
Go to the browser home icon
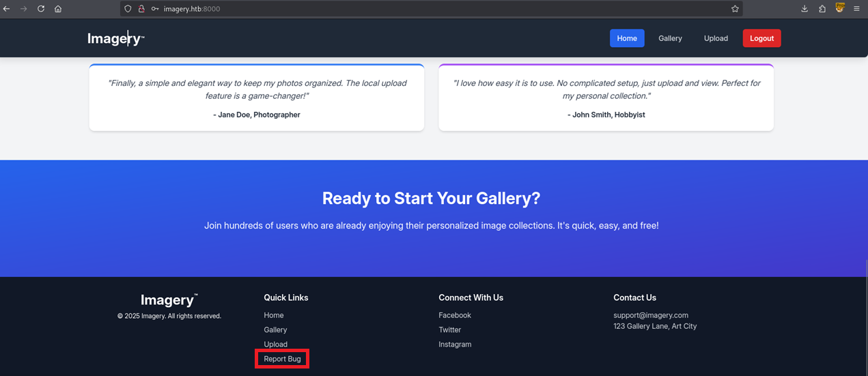click(58, 9)
